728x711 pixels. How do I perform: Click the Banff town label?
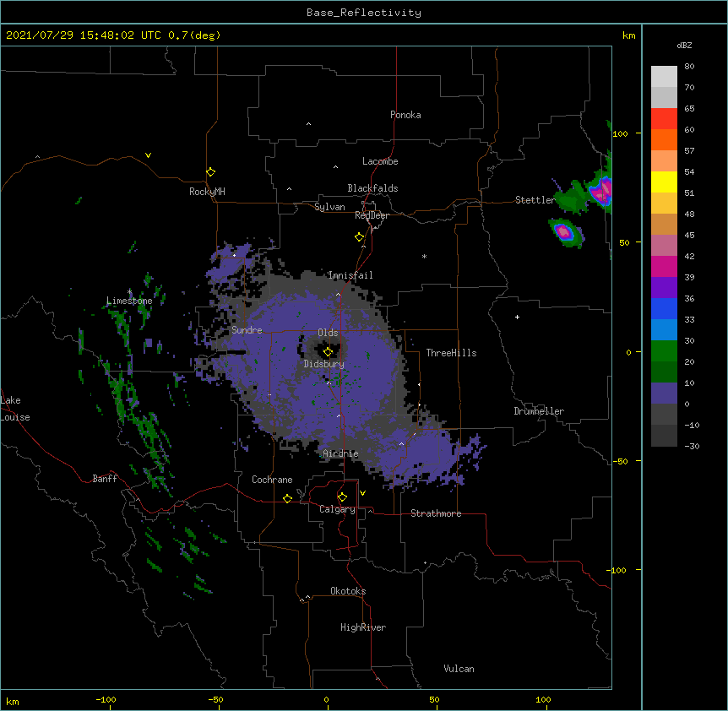pyautogui.click(x=105, y=479)
